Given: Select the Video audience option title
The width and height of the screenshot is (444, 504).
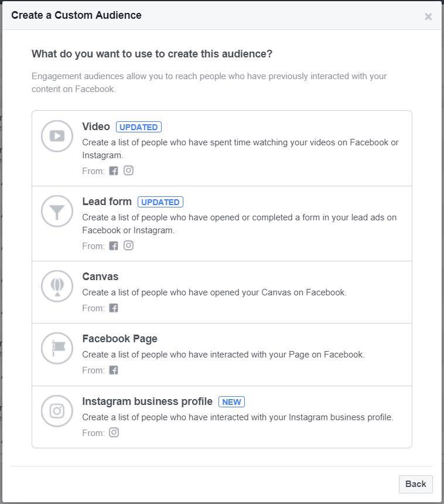Looking at the screenshot, I should (x=96, y=127).
